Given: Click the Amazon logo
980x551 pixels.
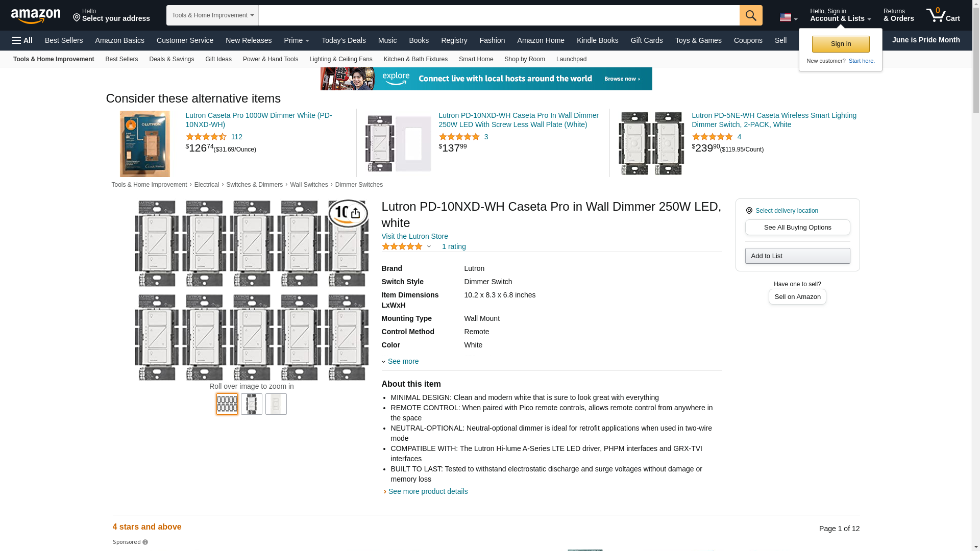Looking at the screenshot, I should (36, 16).
